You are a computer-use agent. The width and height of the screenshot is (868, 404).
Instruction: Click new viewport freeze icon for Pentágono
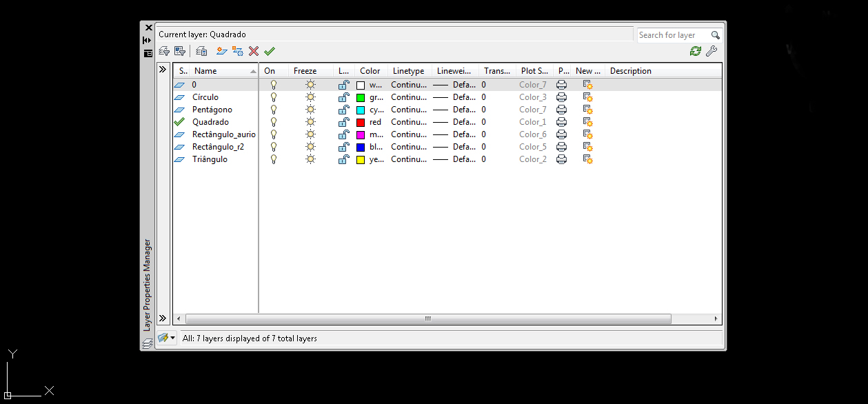(588, 110)
